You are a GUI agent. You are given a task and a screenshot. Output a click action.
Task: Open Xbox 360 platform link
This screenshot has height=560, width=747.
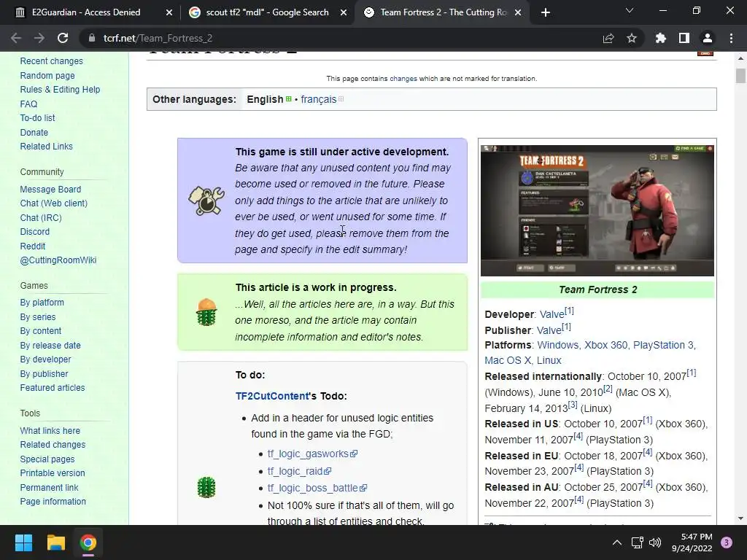coord(606,345)
